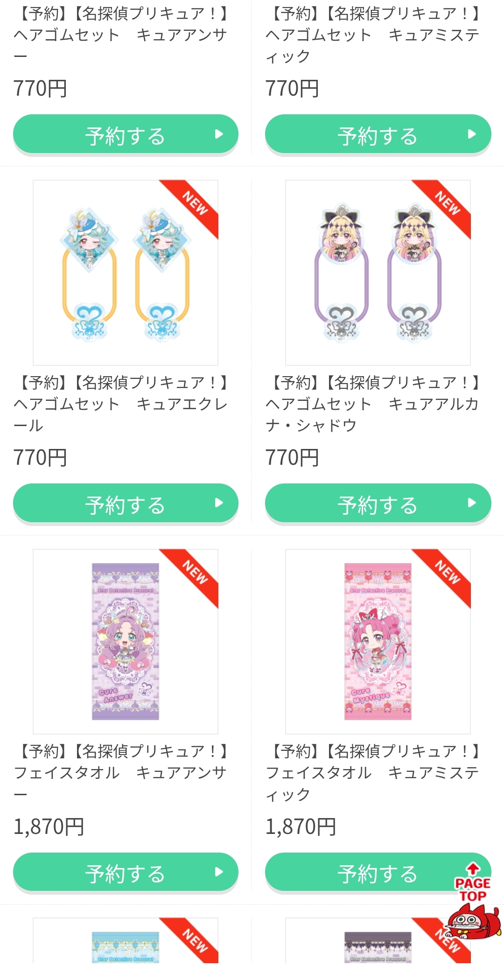Reserve the Cure Answer hair tie set
Screen dimensions: 504x980
126,134
